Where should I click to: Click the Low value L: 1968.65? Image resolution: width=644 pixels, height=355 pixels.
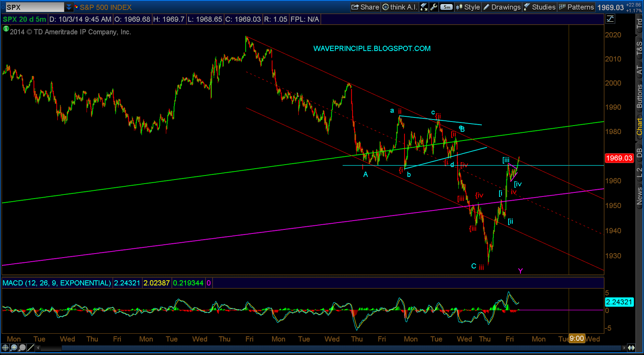pyautogui.click(x=205, y=19)
